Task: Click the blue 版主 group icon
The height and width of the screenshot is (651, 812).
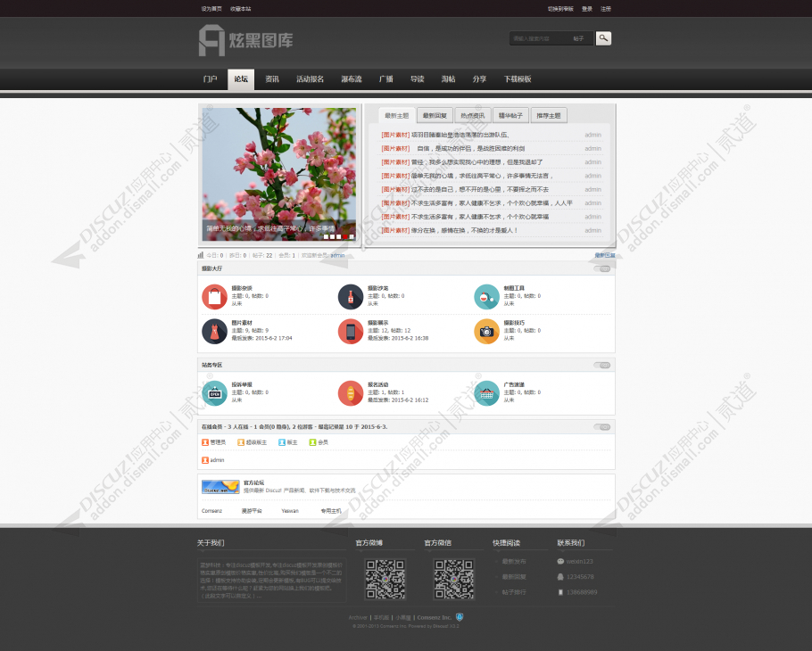Action: point(282,442)
